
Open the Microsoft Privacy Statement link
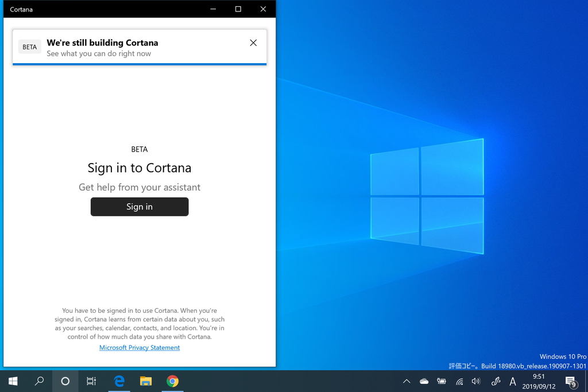coord(139,347)
